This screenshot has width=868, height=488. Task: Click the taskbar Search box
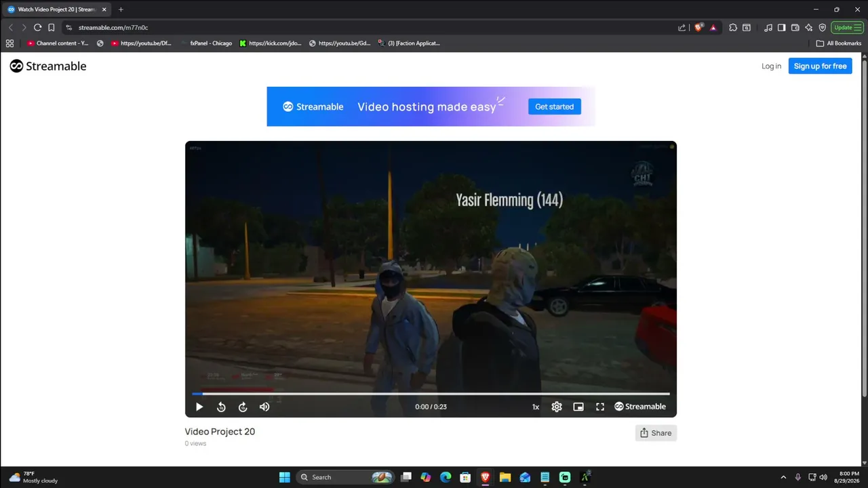(346, 477)
